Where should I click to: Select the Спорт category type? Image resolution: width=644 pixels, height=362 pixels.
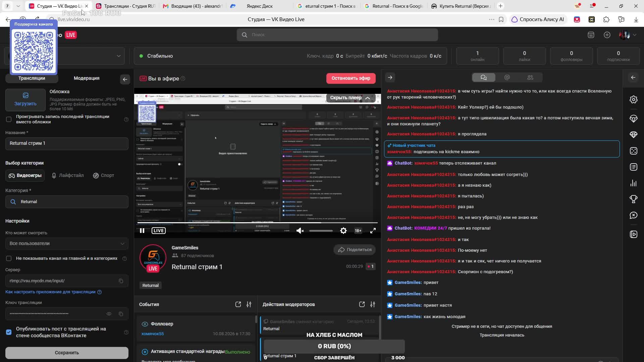pyautogui.click(x=104, y=175)
